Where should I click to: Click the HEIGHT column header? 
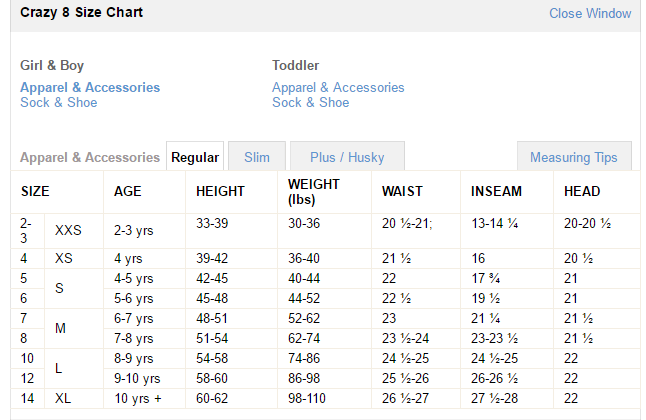[x=220, y=191]
